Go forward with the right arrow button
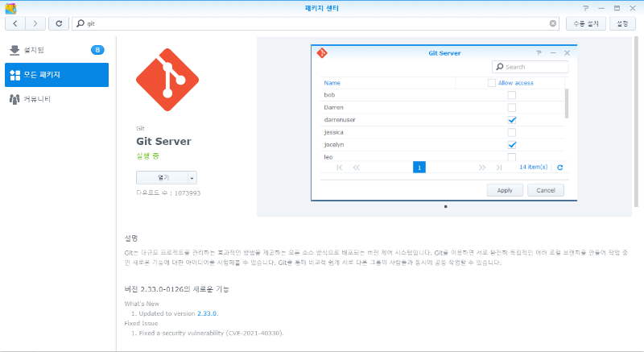This screenshot has width=644, height=352. pos(35,23)
